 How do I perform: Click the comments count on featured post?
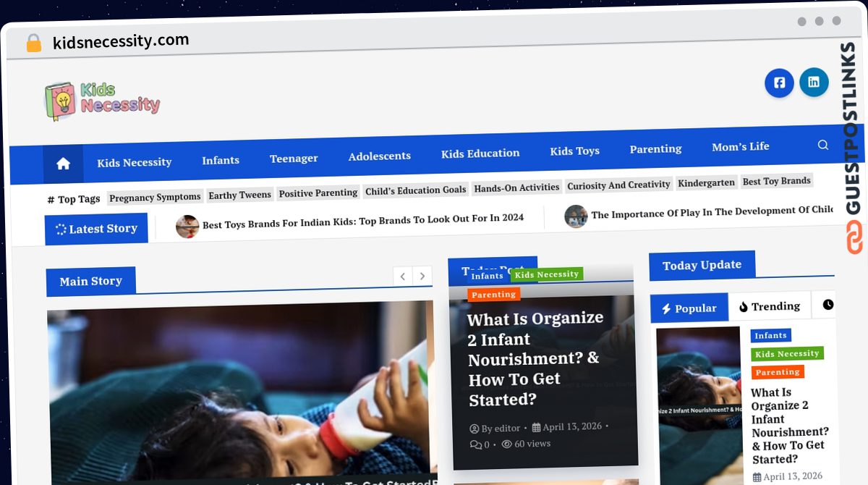coord(480,444)
